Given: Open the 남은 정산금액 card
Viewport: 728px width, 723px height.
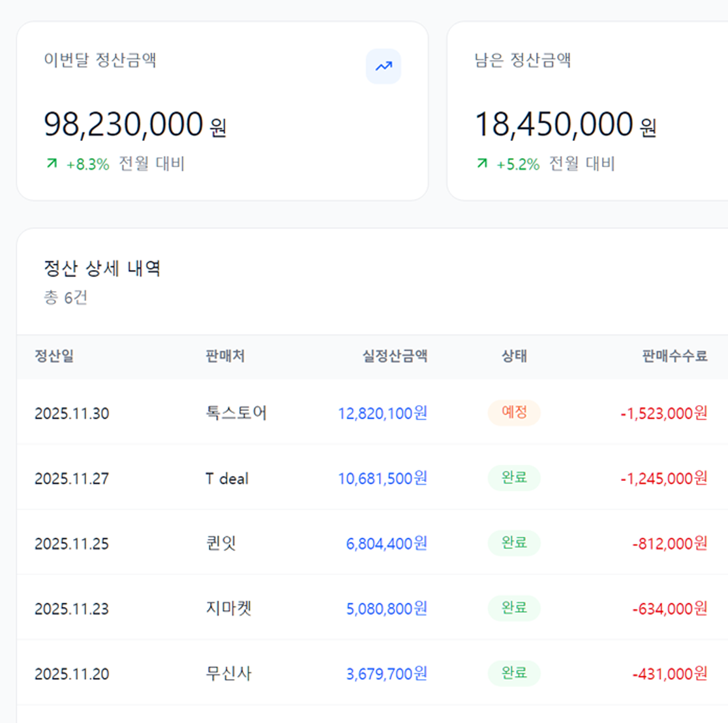Looking at the screenshot, I should pyautogui.click(x=587, y=111).
